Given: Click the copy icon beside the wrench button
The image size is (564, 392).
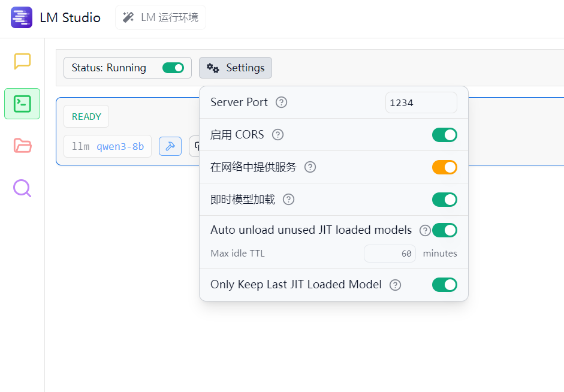Looking at the screenshot, I should click(x=195, y=146).
